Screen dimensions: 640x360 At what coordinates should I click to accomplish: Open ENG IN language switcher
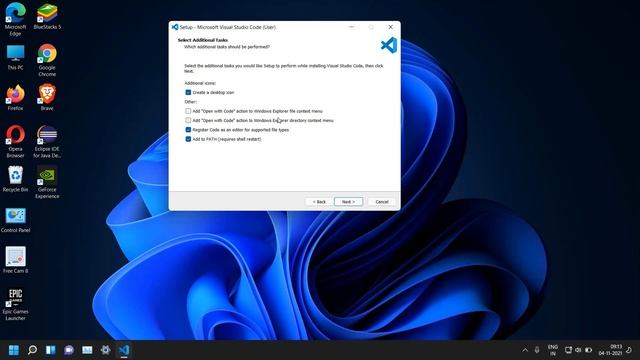[x=553, y=350]
